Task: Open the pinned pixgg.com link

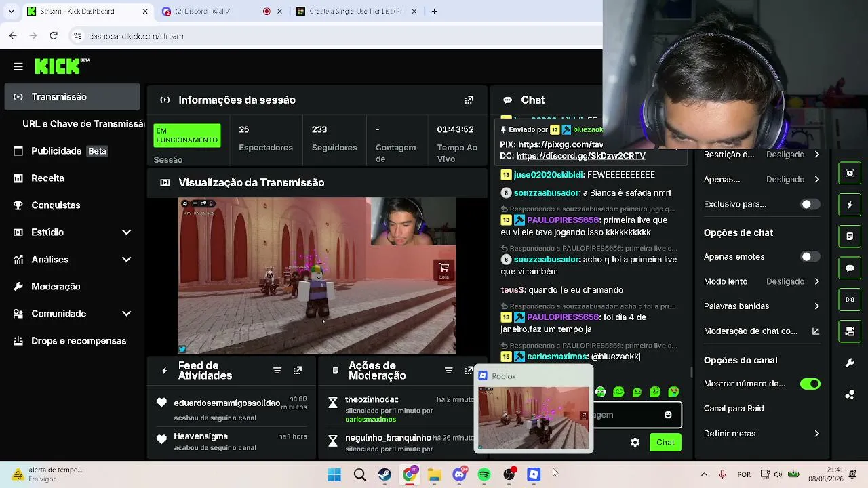Action: (x=560, y=144)
